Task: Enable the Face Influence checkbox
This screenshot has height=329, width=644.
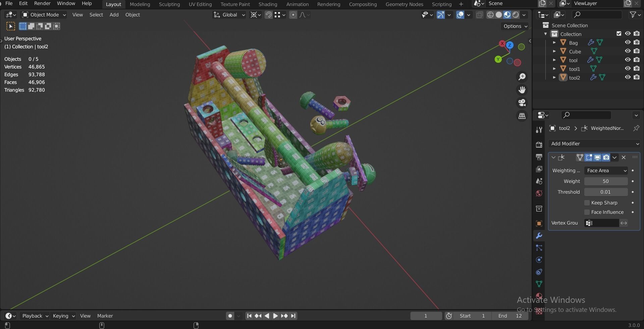Action: coord(587,212)
